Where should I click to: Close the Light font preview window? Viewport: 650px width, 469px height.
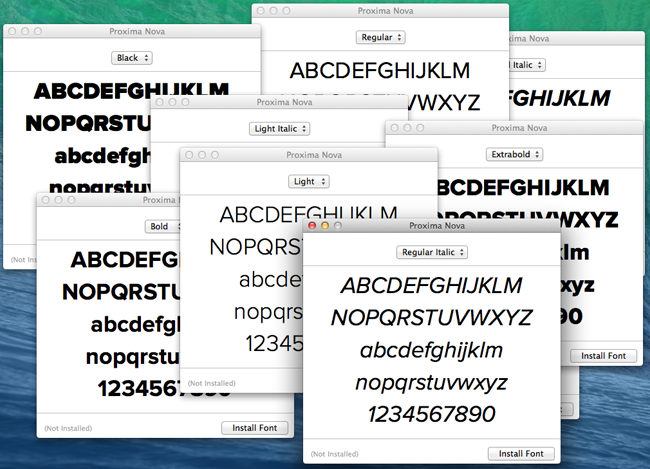[x=187, y=155]
